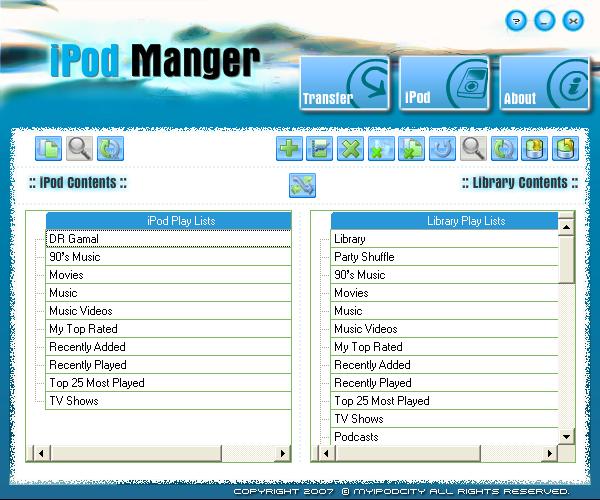Viewport: 600px width, 500px height.
Task: Click the refresh arrows icon in library toolbar
Action: [x=504, y=148]
